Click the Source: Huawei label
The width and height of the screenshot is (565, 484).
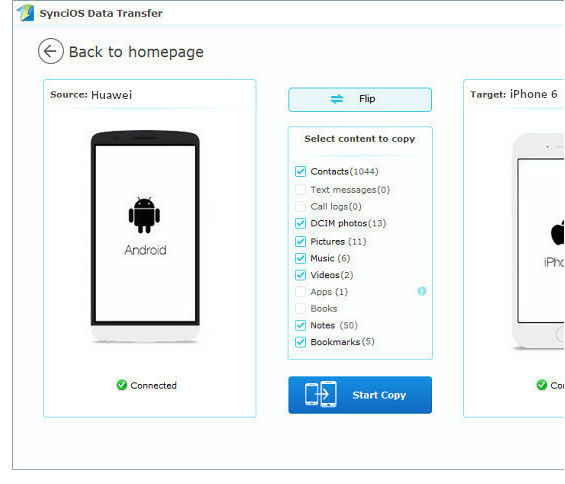tap(91, 95)
